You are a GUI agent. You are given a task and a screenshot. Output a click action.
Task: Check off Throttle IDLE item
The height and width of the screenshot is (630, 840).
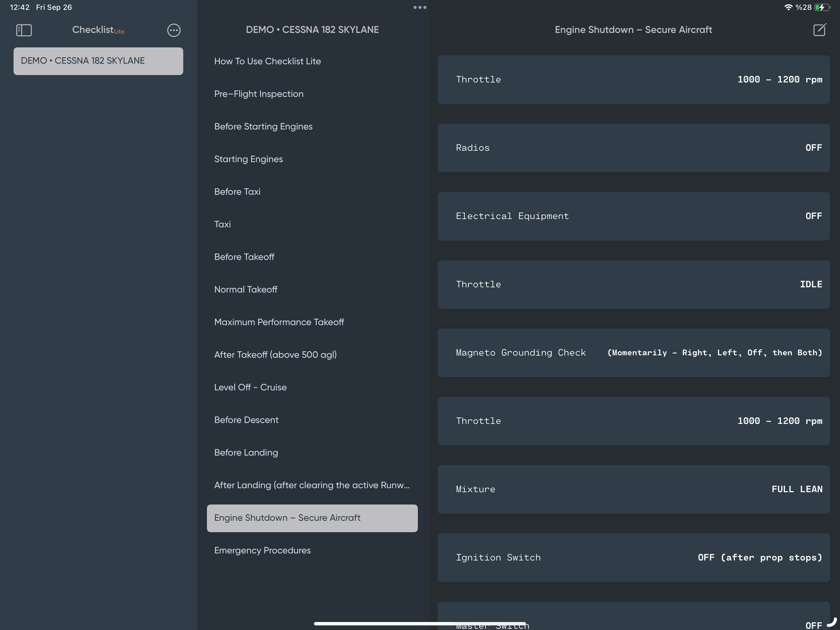(633, 285)
